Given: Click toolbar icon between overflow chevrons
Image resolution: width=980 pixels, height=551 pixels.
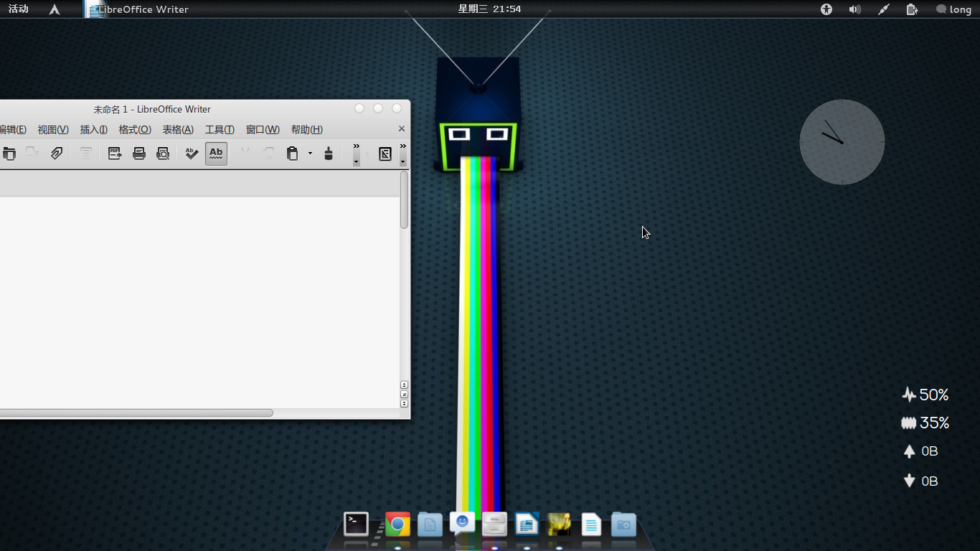Looking at the screenshot, I should tap(385, 154).
